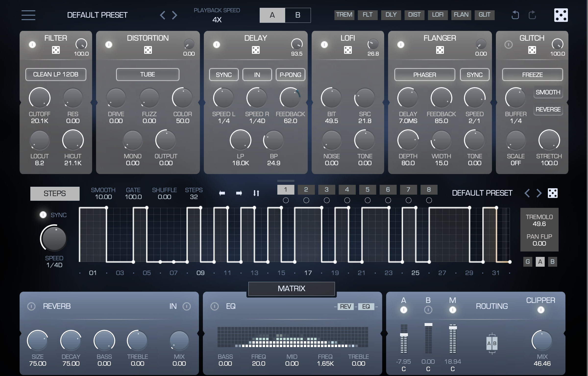Randomize the Glitch module dice icon
The width and height of the screenshot is (588, 376).
tap(532, 50)
